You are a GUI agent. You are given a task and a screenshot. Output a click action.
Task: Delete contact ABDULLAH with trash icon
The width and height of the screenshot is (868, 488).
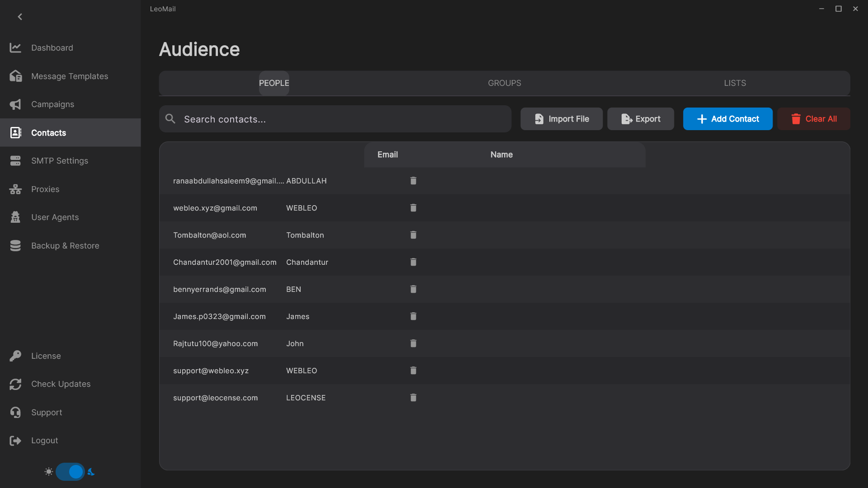pos(413,181)
